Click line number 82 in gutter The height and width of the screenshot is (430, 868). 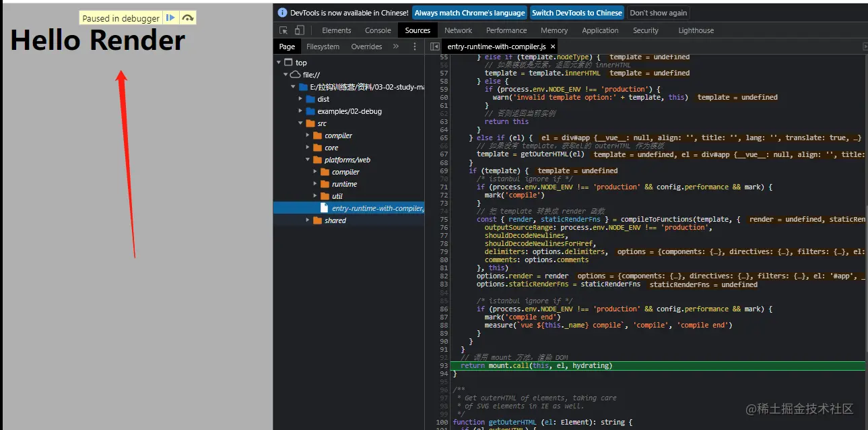coord(442,276)
